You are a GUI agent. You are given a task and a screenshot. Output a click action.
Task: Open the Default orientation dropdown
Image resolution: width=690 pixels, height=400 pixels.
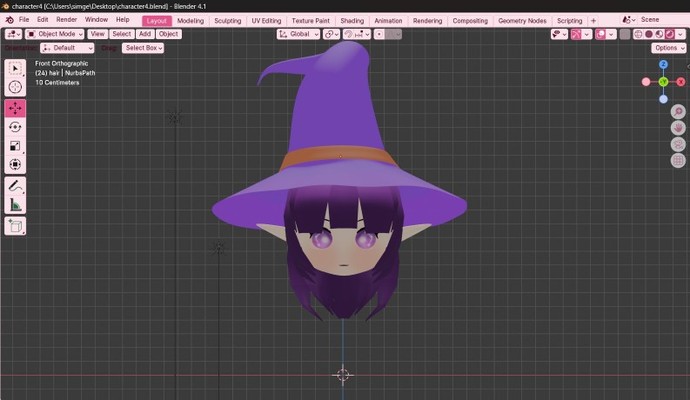coord(67,48)
